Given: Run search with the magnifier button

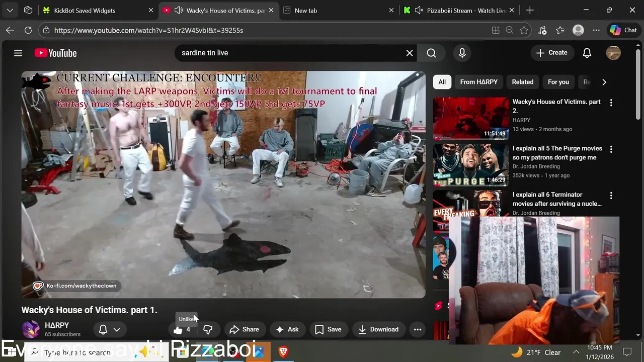Looking at the screenshot, I should point(431,53).
